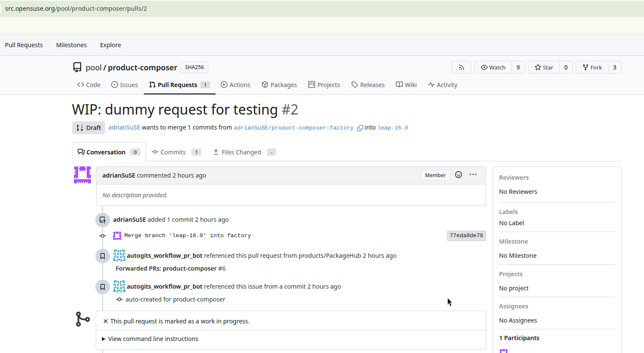The width and height of the screenshot is (644, 353).
Task: Click adrianSuSE's purple avatar
Action: click(82, 175)
